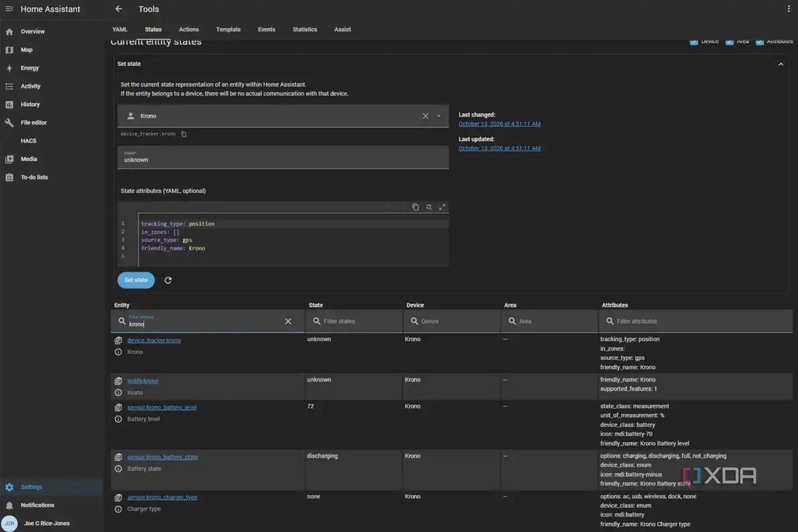Open the Krono entity picker dropdown arrow
Viewport: 798px width, 532px height.
[x=439, y=116]
